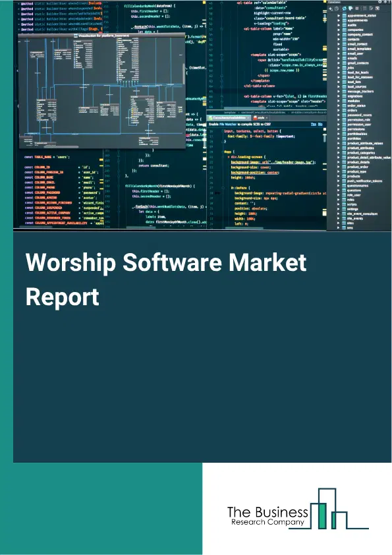Expand the appointments table node
This screenshot has height=555, width=392.
[339, 20]
